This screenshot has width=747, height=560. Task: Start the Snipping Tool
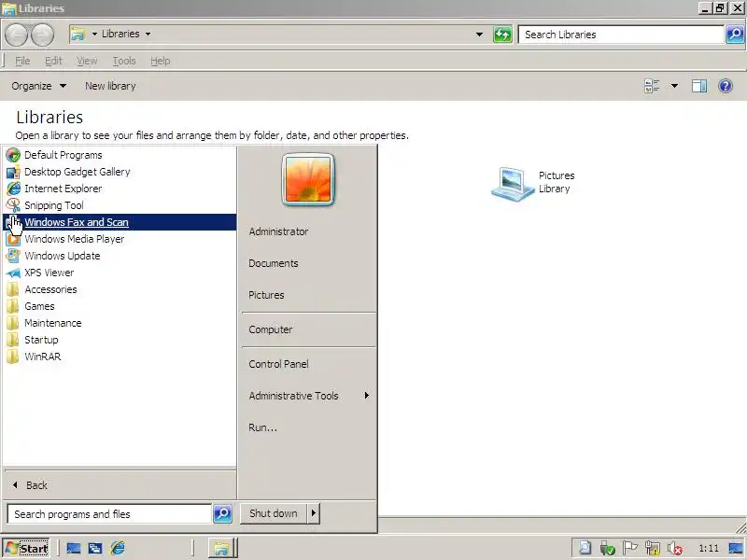[120, 205]
